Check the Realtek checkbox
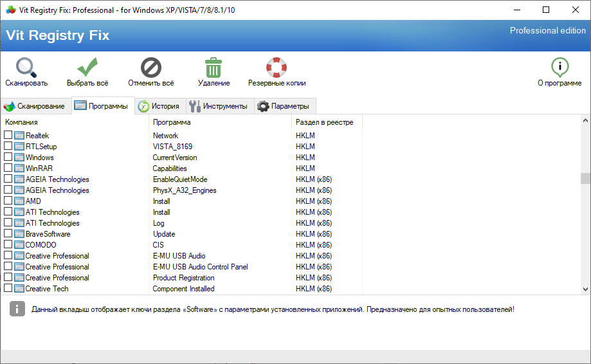The image size is (591, 364). [8, 134]
